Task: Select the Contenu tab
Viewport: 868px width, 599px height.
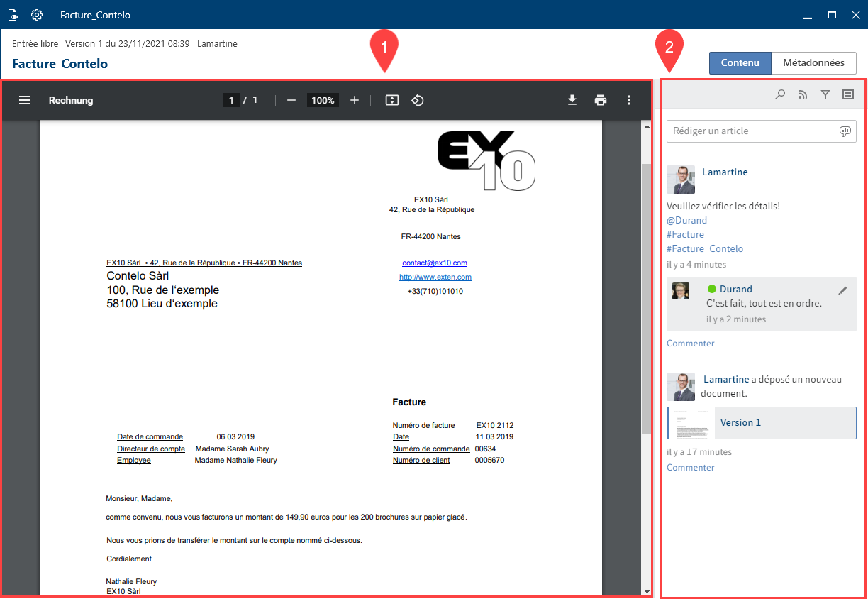Action: point(740,62)
